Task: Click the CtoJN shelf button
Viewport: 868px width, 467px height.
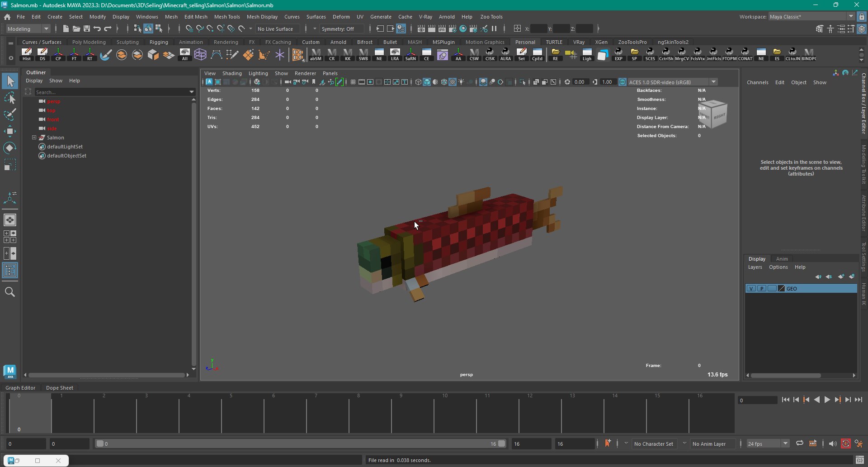Action: coord(793,55)
